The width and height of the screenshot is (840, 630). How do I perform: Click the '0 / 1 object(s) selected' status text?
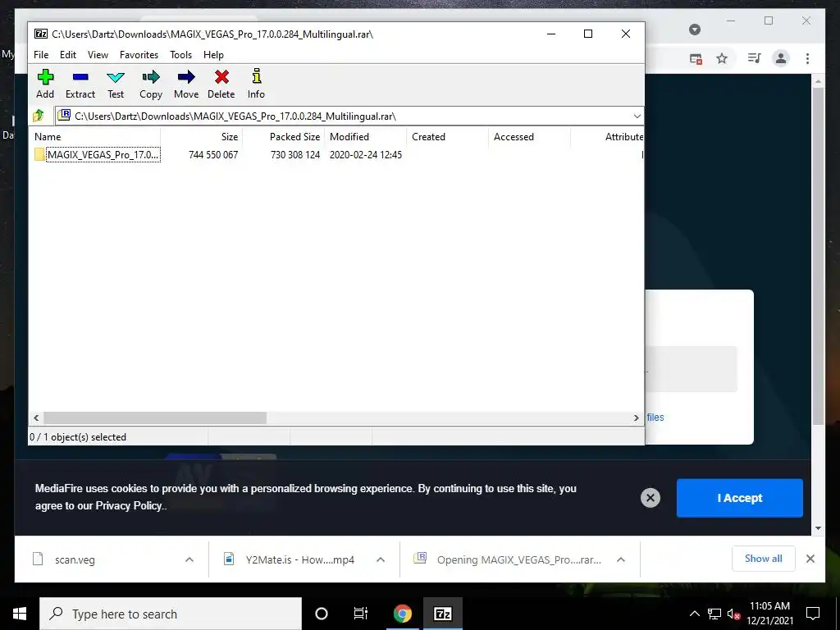point(78,437)
